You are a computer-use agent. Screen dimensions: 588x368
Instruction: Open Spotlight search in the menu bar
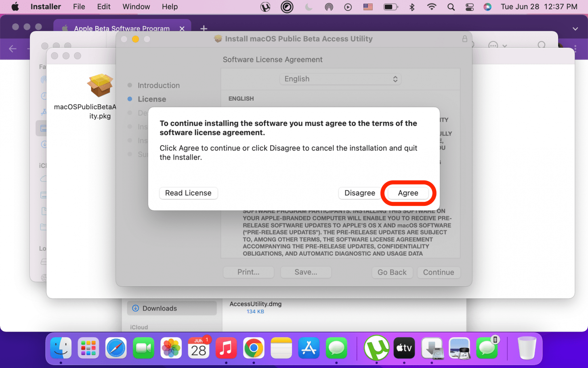[451, 7]
